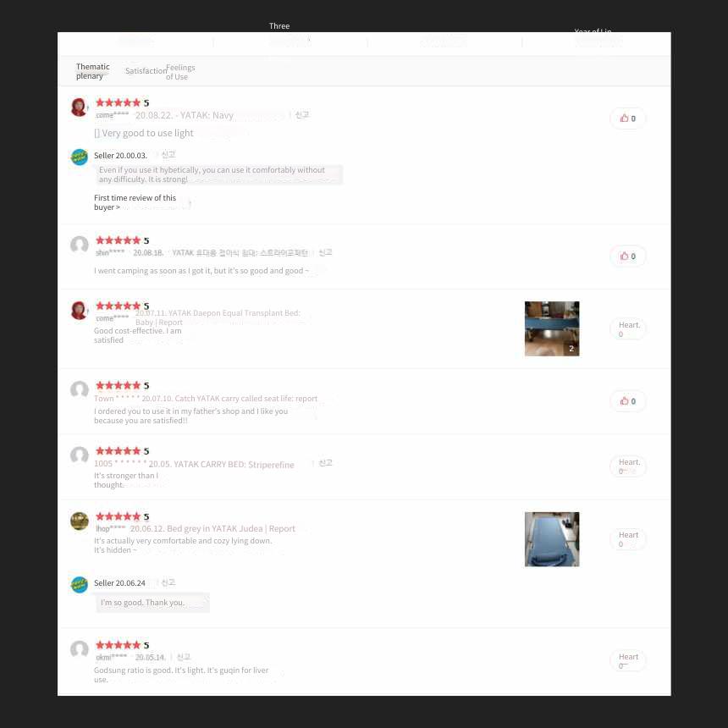Report the Seller 20.06.24 reply
The image size is (728, 728).
coord(168,582)
